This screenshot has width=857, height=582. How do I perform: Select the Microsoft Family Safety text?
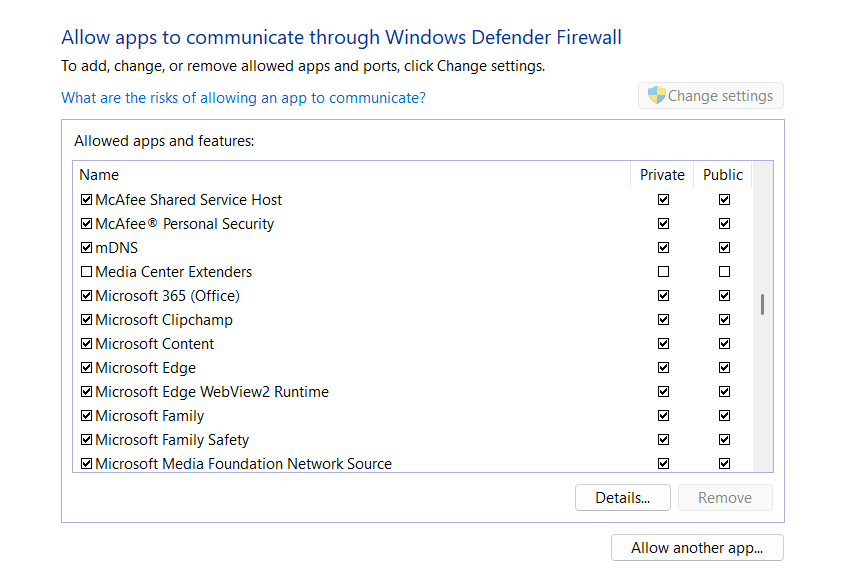172,440
